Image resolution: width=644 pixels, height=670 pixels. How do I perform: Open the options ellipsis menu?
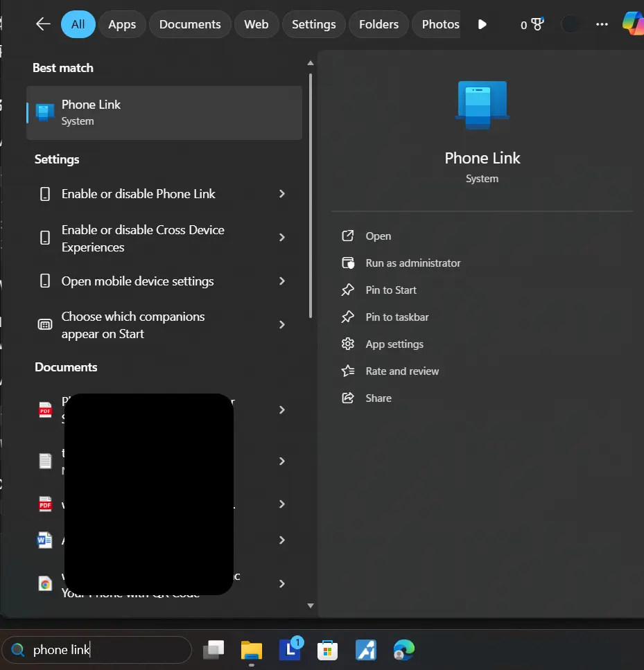[602, 24]
